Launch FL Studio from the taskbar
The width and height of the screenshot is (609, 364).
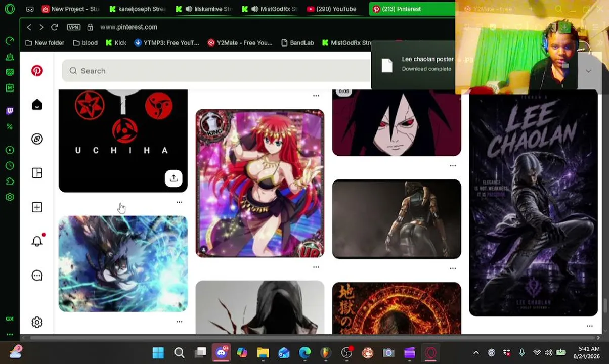point(326,352)
